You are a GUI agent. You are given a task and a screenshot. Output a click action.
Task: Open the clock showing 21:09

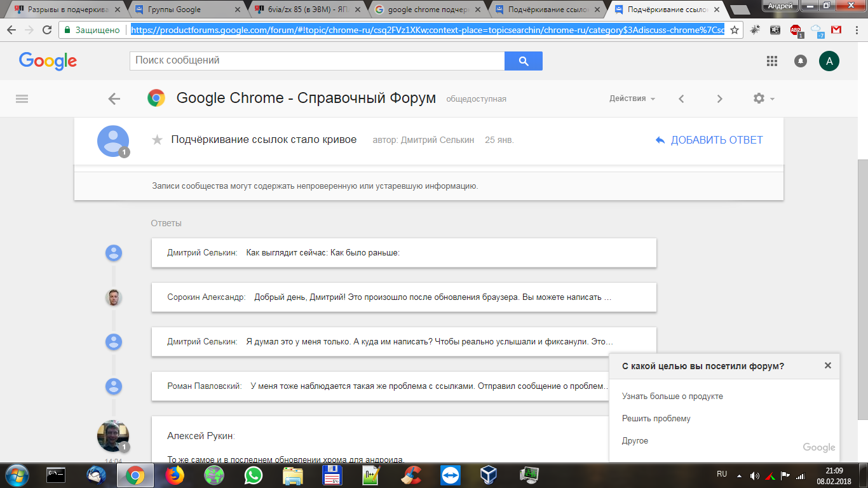coord(834,471)
